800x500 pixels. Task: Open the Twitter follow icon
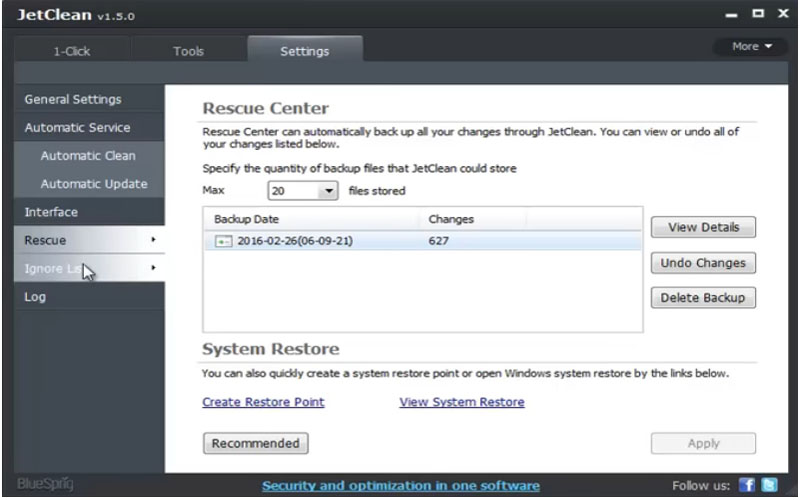(x=769, y=485)
